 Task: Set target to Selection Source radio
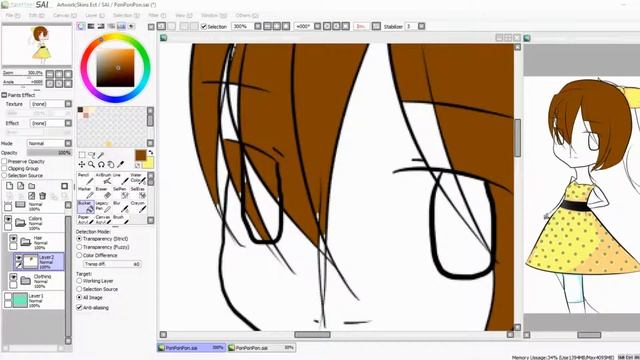pos(79,289)
